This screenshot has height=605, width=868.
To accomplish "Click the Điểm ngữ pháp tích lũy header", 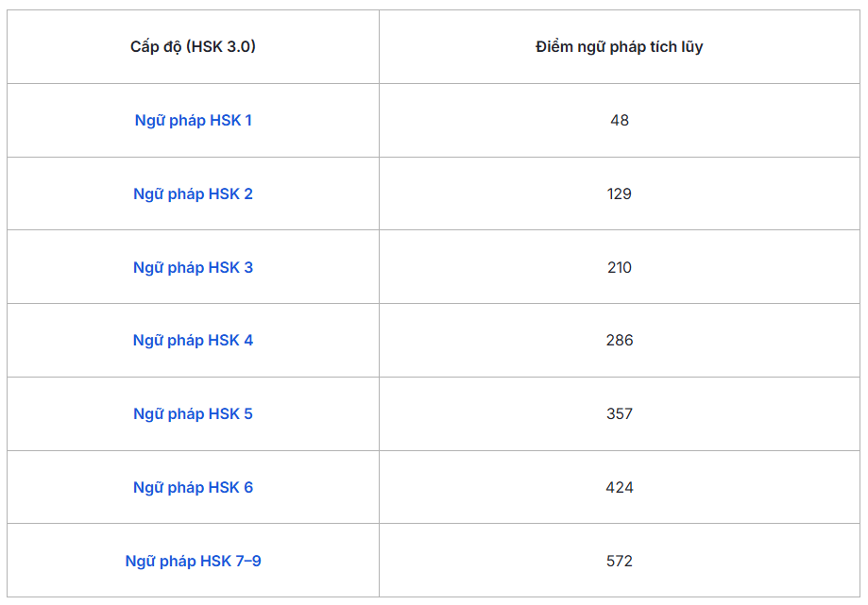I will [x=619, y=47].
